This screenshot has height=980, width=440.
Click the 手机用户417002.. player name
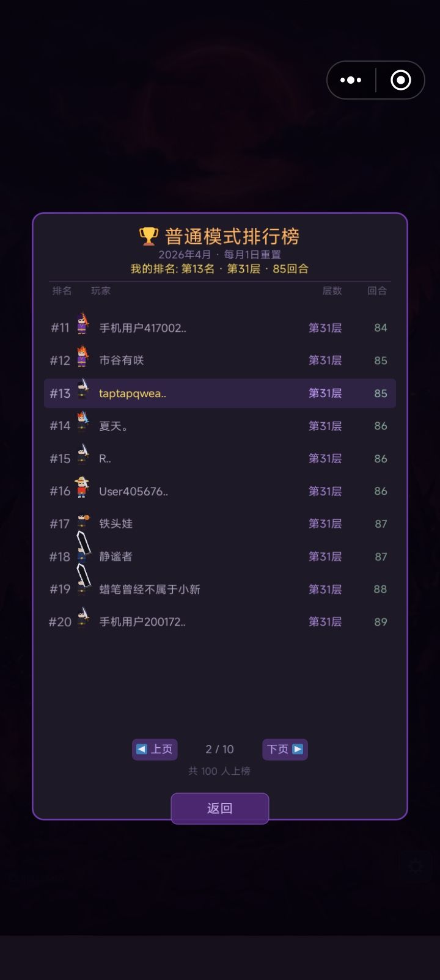coord(142,328)
